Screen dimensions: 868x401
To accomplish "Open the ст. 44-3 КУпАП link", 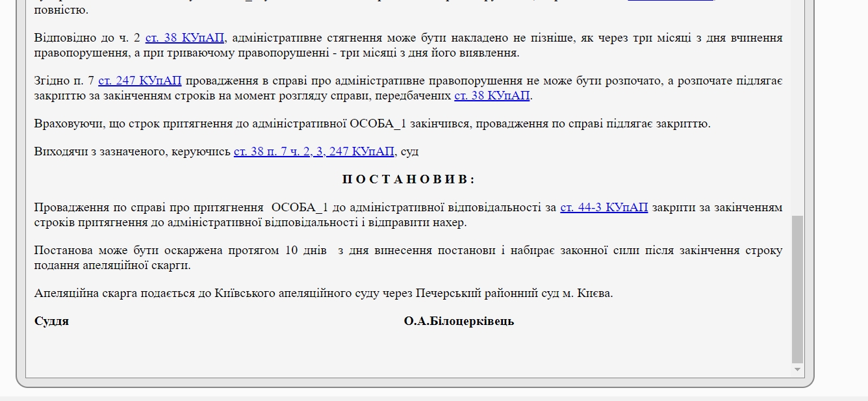I will coord(604,207).
